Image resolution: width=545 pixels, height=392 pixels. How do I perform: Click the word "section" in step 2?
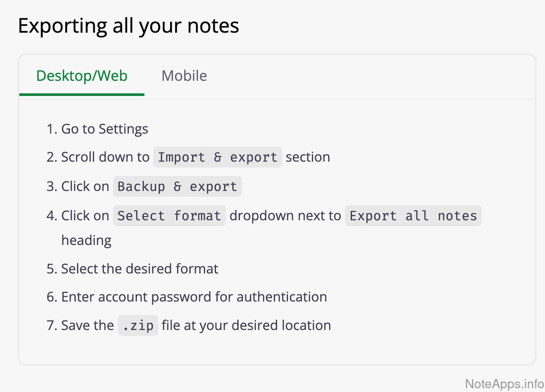click(x=308, y=157)
